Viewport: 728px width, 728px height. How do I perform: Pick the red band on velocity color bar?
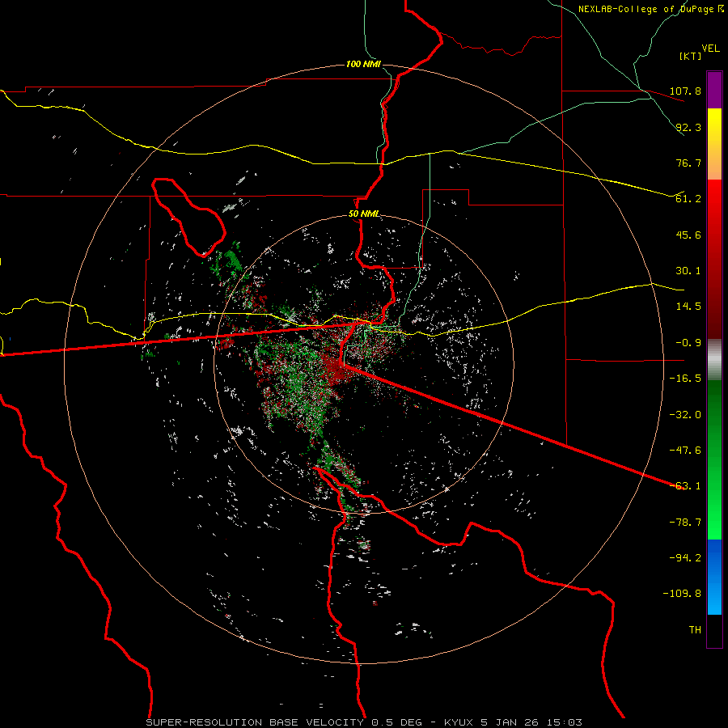click(x=714, y=259)
